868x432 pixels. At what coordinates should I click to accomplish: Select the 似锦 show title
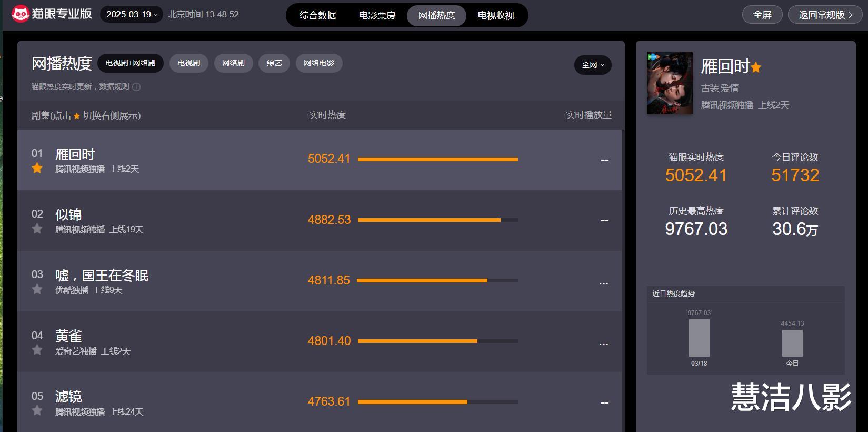(68, 214)
